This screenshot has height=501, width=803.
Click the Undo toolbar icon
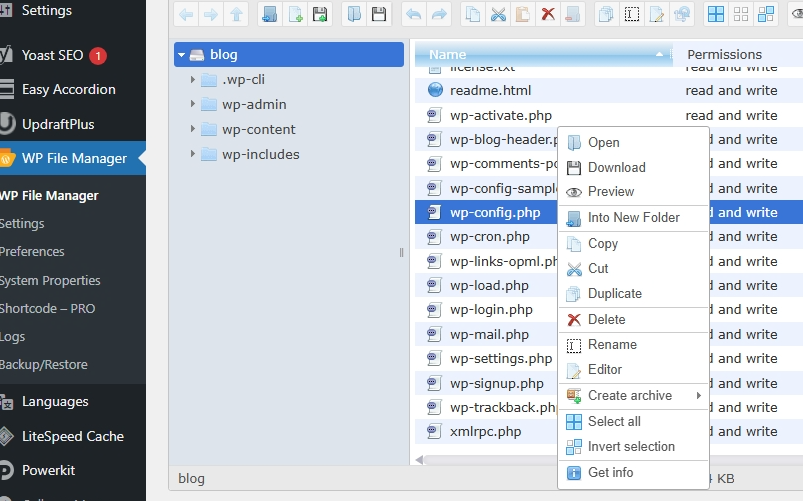[413, 14]
